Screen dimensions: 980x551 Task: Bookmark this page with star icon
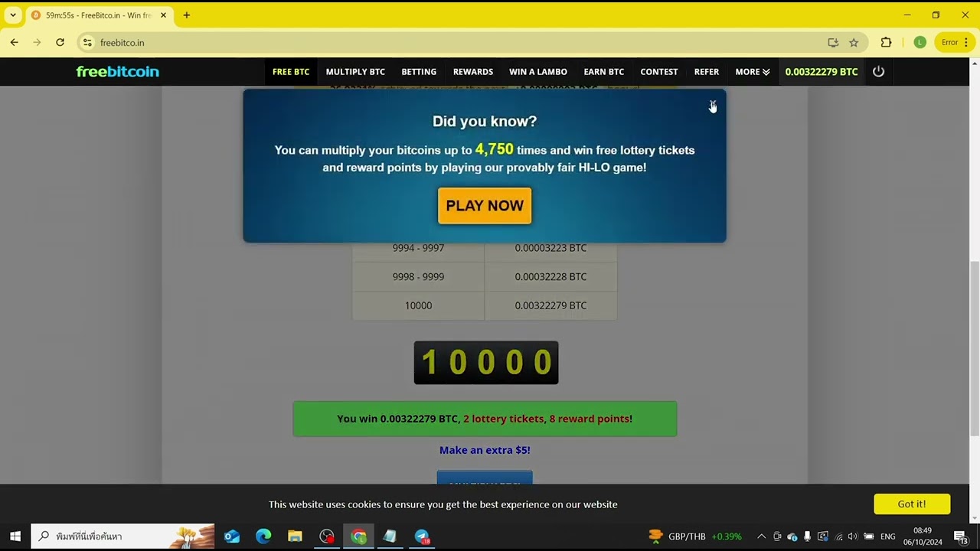(x=854, y=43)
